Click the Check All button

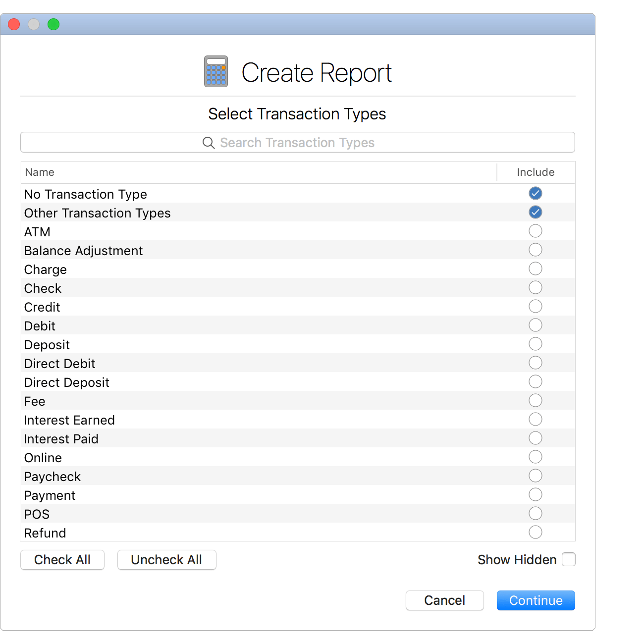point(62,560)
